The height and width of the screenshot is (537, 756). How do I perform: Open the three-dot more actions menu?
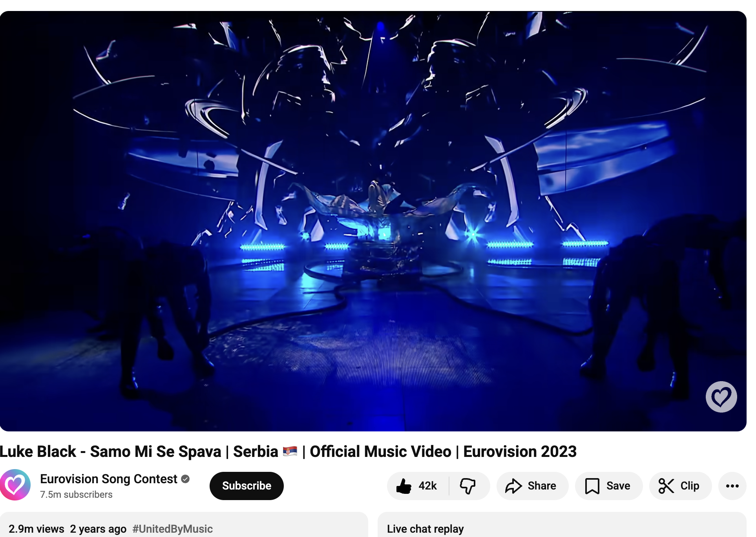pos(732,486)
